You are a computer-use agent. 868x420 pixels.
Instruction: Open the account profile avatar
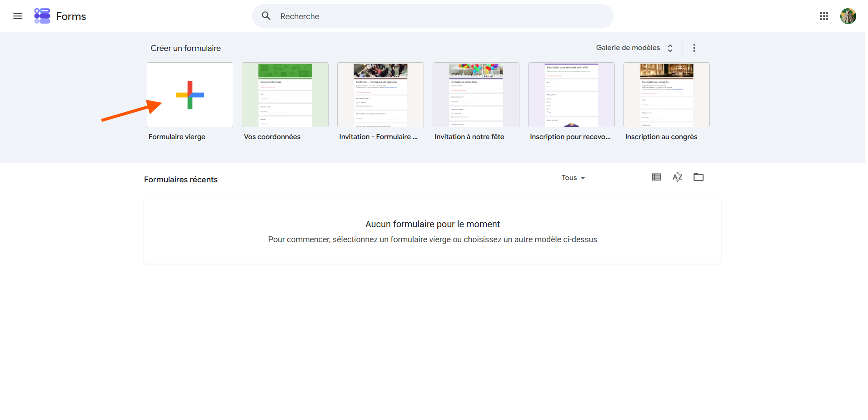[x=848, y=16]
